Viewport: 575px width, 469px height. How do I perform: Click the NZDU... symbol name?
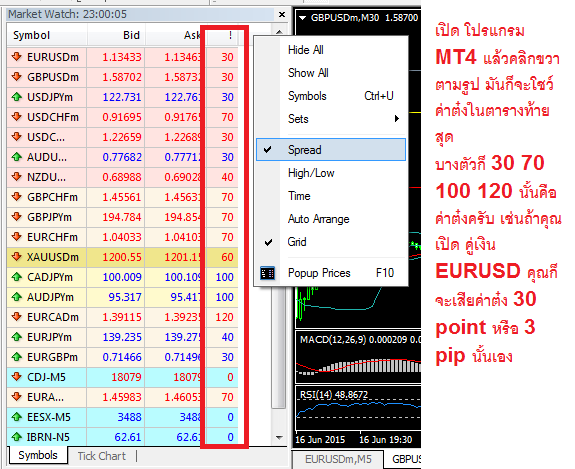pos(46,177)
